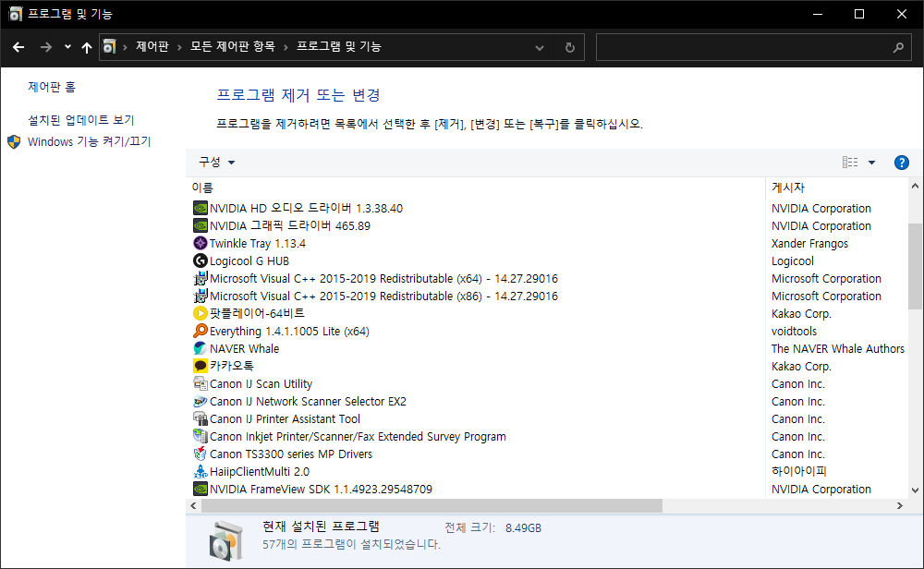This screenshot has height=569, width=924.
Task: Click the 팟플레이어-64비트 program icon
Action: [201, 313]
